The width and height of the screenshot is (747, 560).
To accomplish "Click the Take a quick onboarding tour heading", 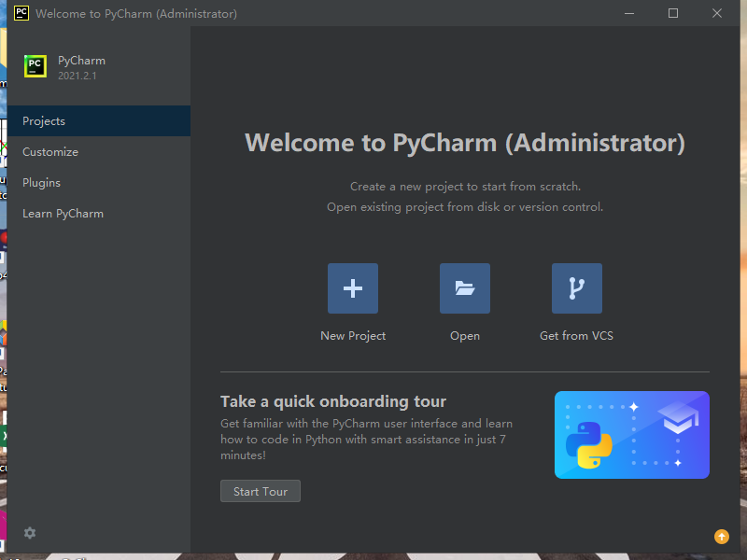I will click(333, 401).
